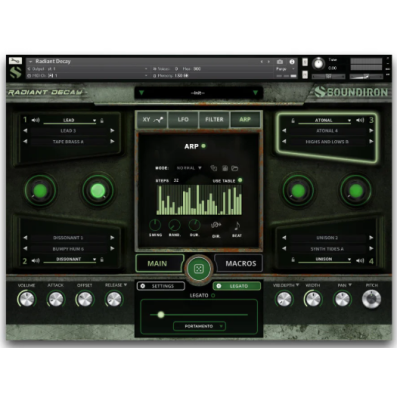Click the PITCH knob
Viewport: 397px width, 397px height.
371,299
